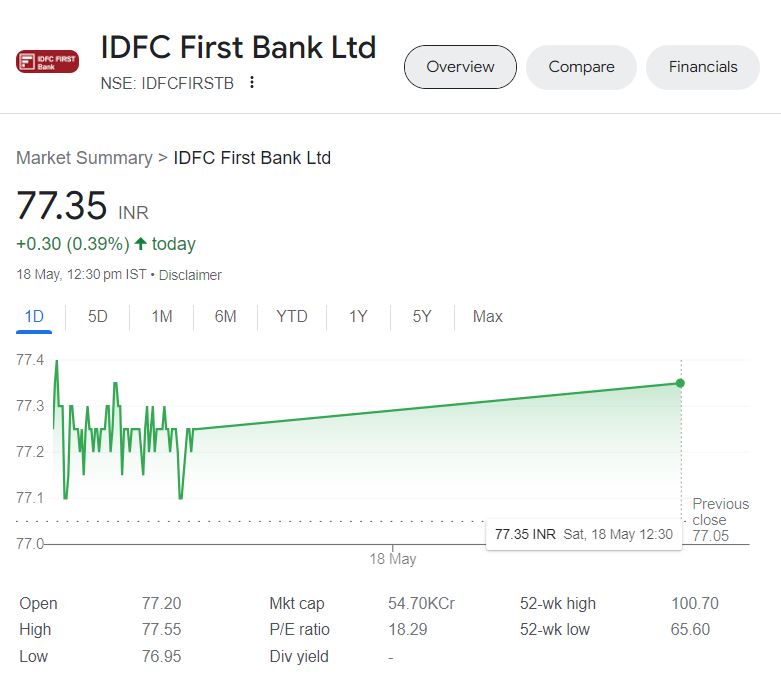The width and height of the screenshot is (781, 681).
Task: Click the Disclaimer link
Action: tap(190, 275)
